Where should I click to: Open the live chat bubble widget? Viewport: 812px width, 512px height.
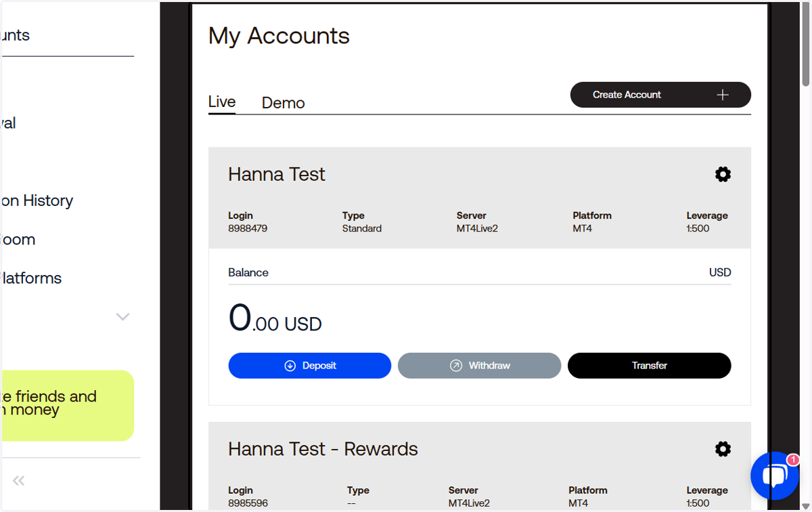(775, 476)
